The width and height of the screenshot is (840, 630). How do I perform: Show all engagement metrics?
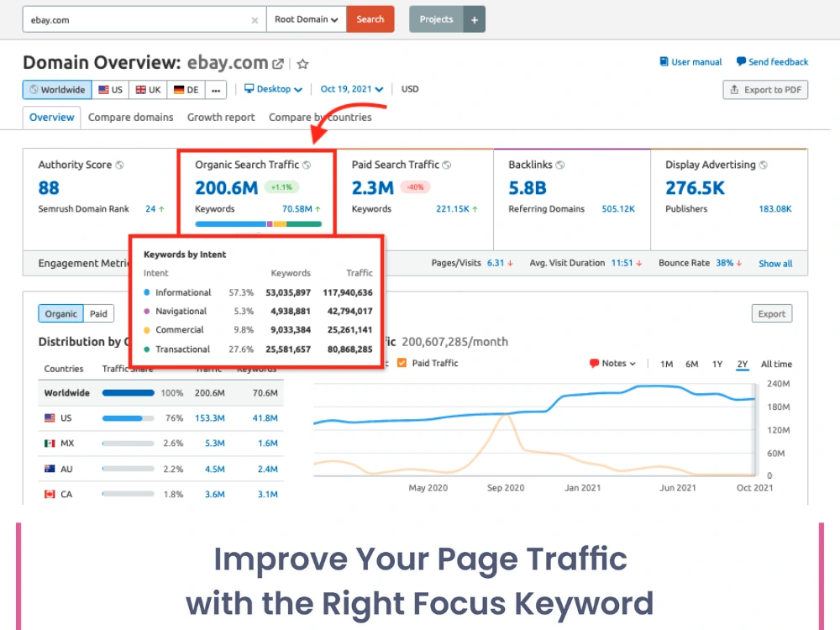coord(775,264)
